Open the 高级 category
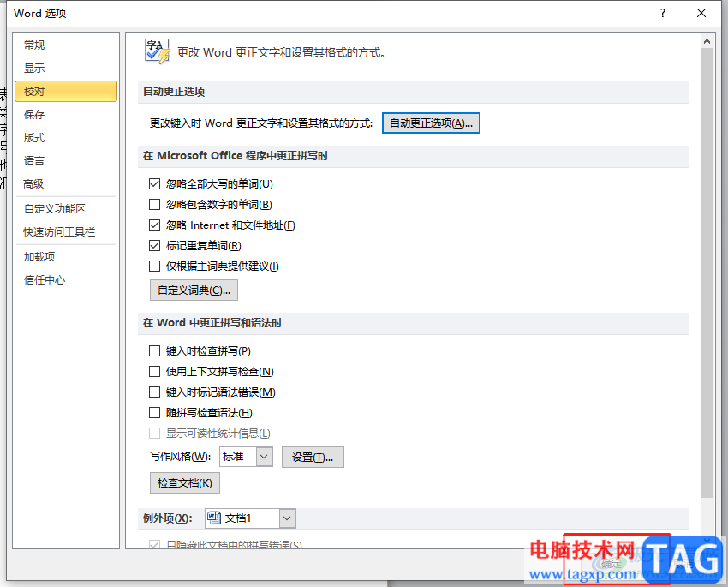 [65, 184]
